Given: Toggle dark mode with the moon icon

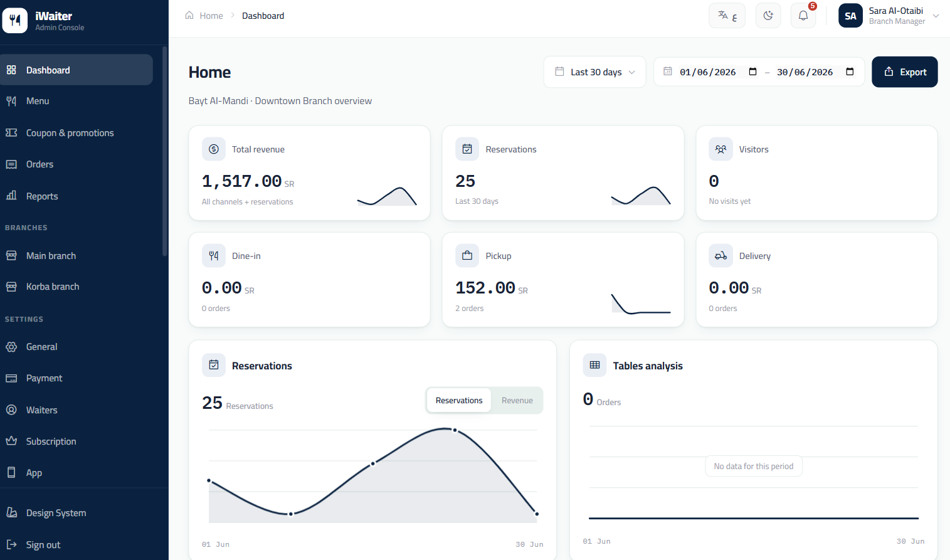Looking at the screenshot, I should (x=768, y=16).
